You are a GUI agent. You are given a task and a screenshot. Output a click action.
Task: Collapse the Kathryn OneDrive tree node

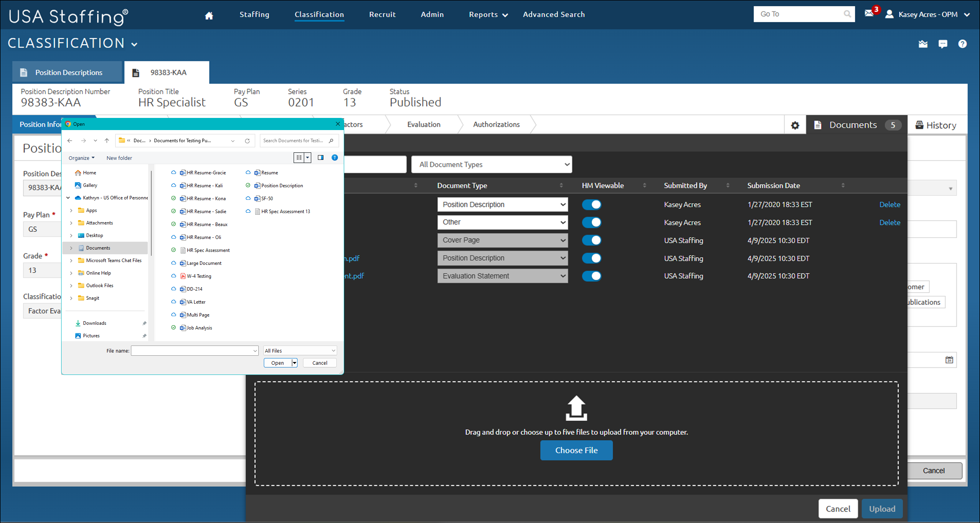(68, 198)
